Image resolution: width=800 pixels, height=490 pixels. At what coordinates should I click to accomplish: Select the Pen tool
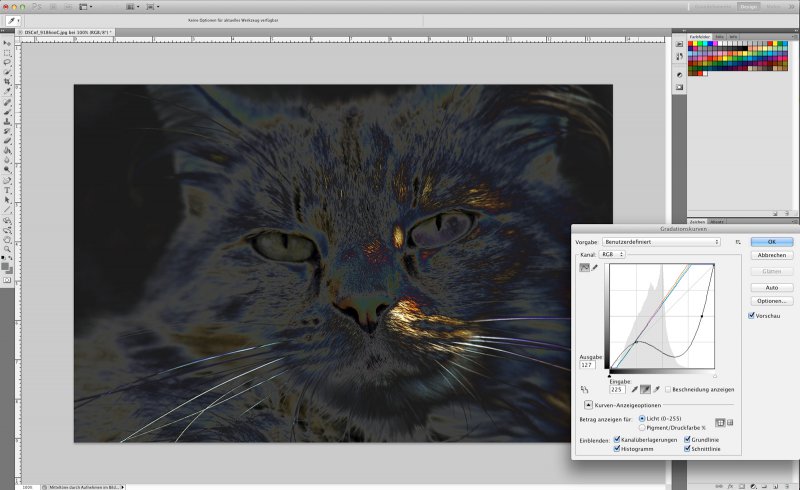coord(7,181)
